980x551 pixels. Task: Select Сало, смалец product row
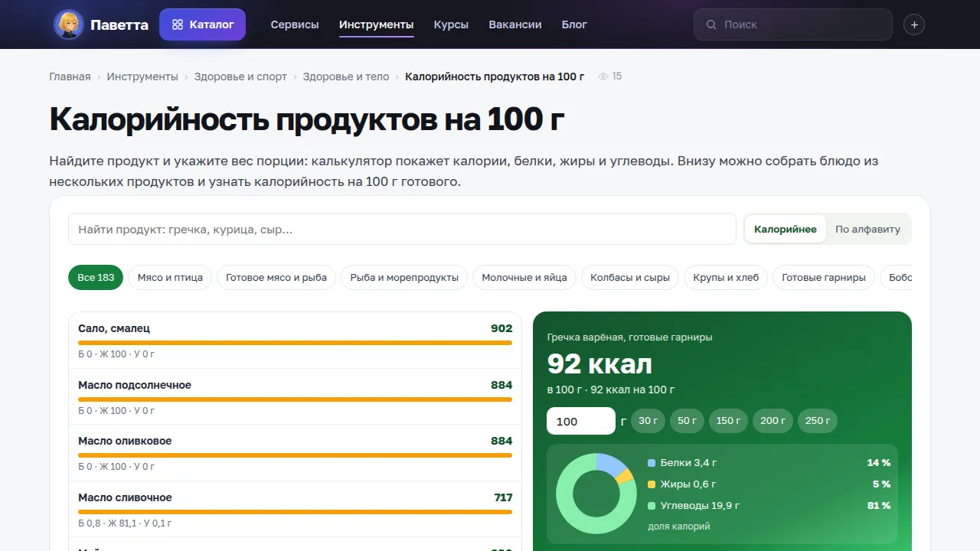click(x=295, y=341)
